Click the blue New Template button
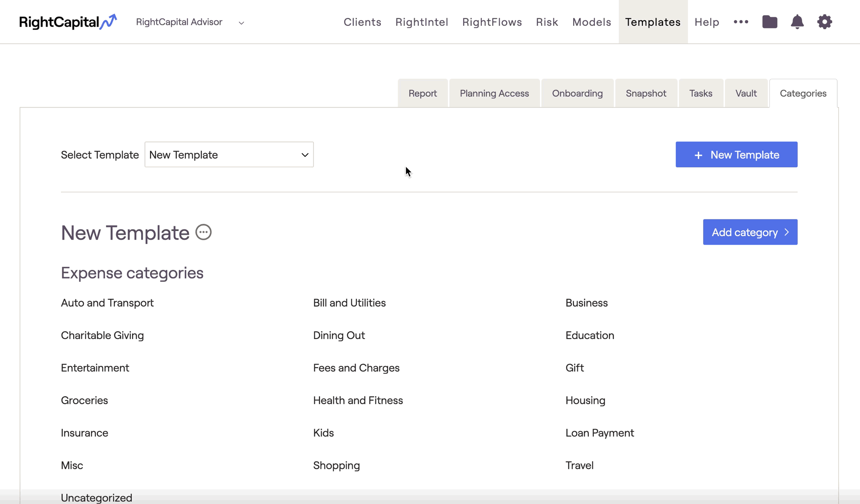This screenshot has height=504, width=860. (737, 154)
